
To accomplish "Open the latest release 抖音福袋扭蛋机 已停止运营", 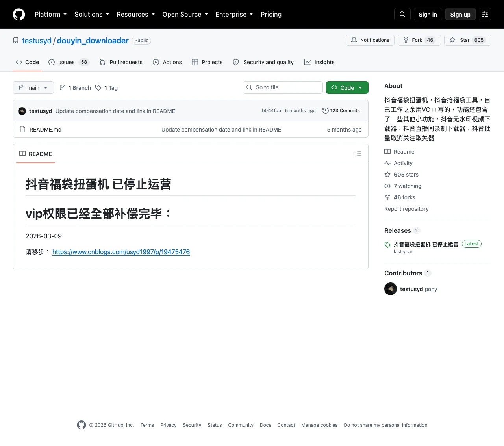I will coord(426,244).
